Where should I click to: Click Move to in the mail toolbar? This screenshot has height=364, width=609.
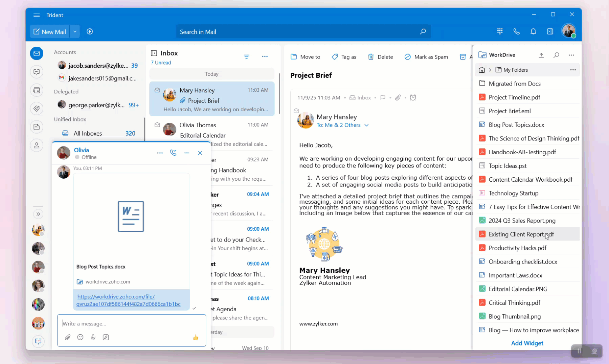click(x=306, y=57)
